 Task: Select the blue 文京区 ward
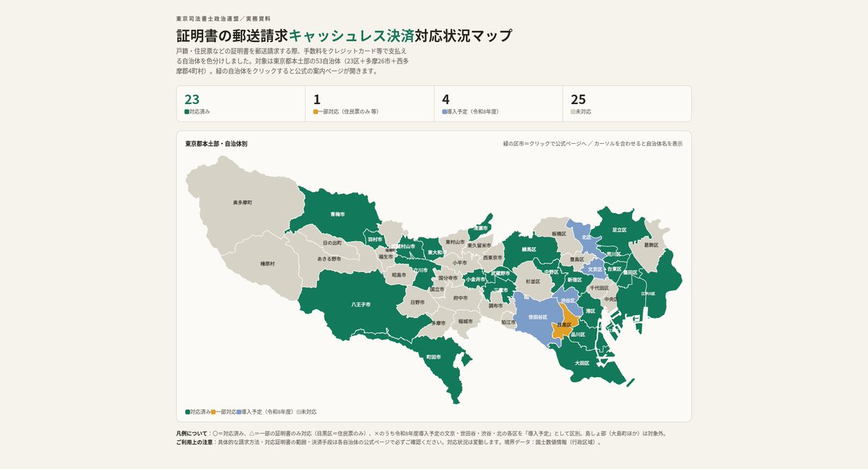pyautogui.click(x=595, y=269)
